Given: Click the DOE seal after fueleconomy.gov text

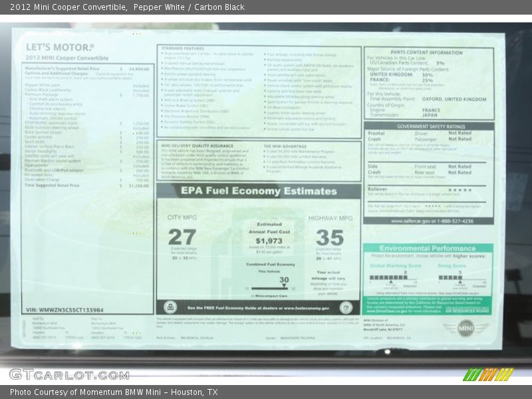Looking at the screenshot, I should [346, 308].
